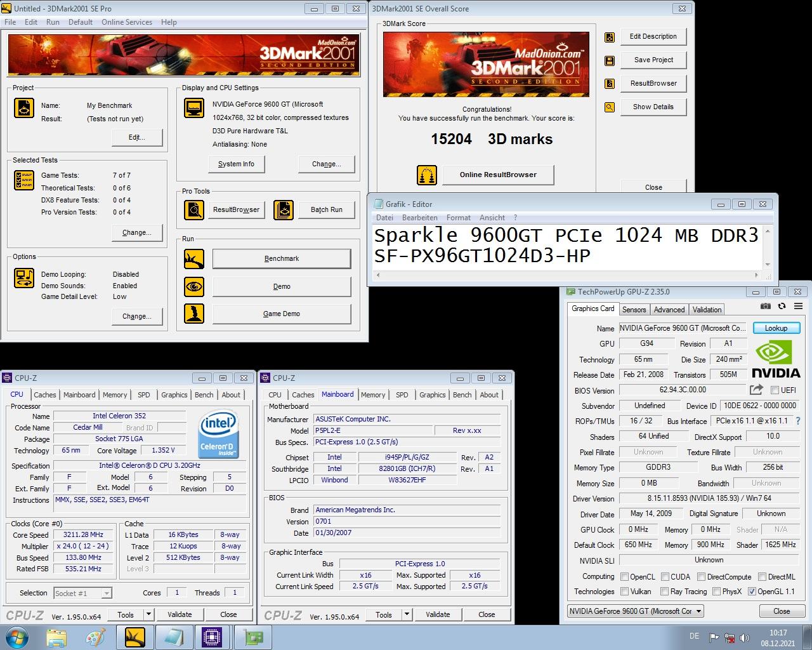Switch to 3DMark2001 taskbar icon
Viewport: 812px width, 650px height.
pyautogui.click(x=134, y=637)
